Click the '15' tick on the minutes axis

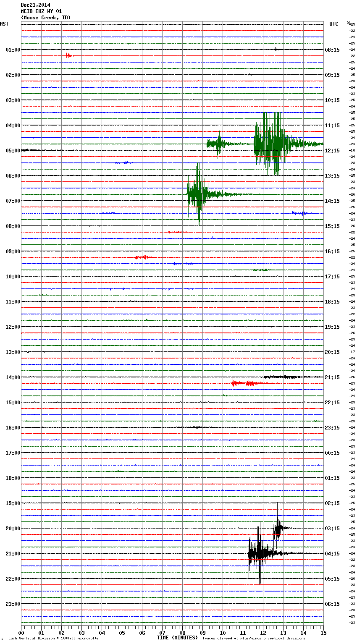pos(323,633)
